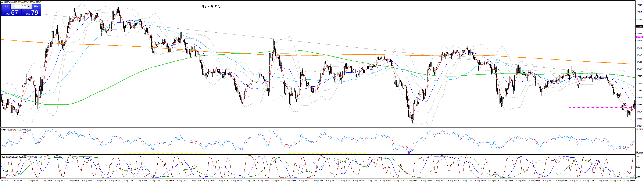Click the magenta price label 27729
644x183 pixels.
tap(639, 37)
